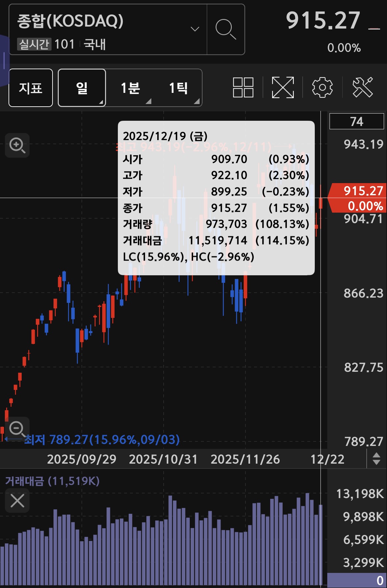Click the LC(15.96%), HC(−2.96%) tooltip line
This screenshot has height=588, width=387.
click(189, 257)
